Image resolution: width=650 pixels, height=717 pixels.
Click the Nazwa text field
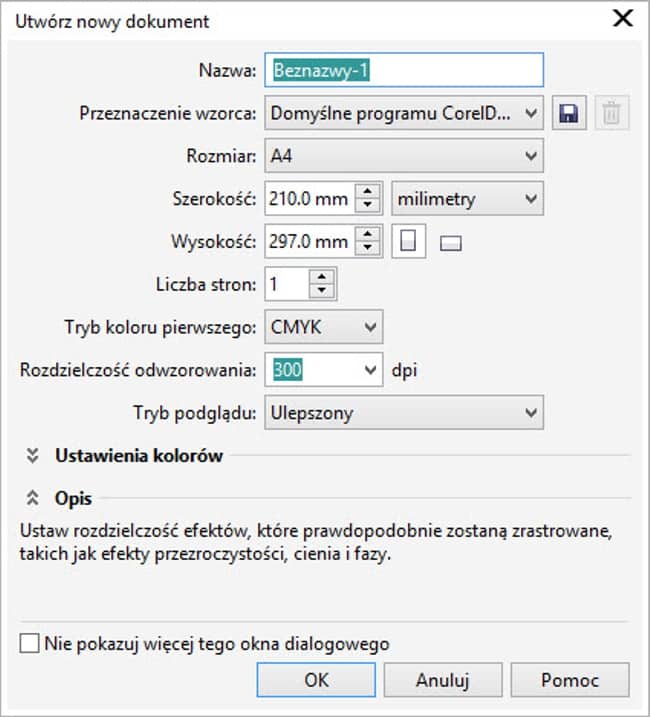click(x=404, y=71)
